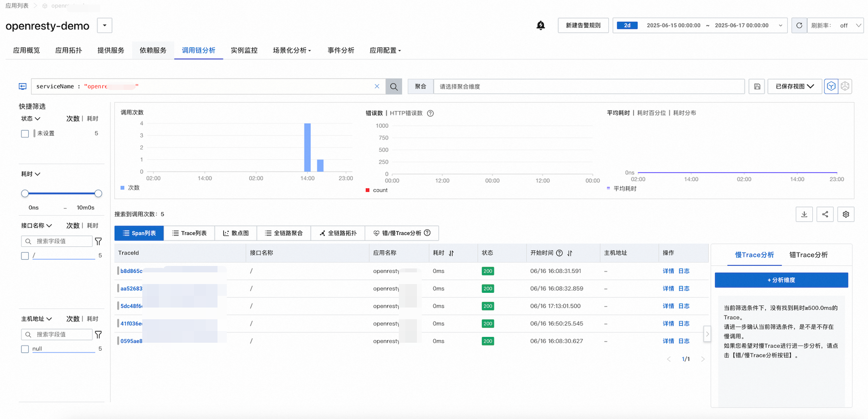Click the alarm bell icon in header

point(541,25)
